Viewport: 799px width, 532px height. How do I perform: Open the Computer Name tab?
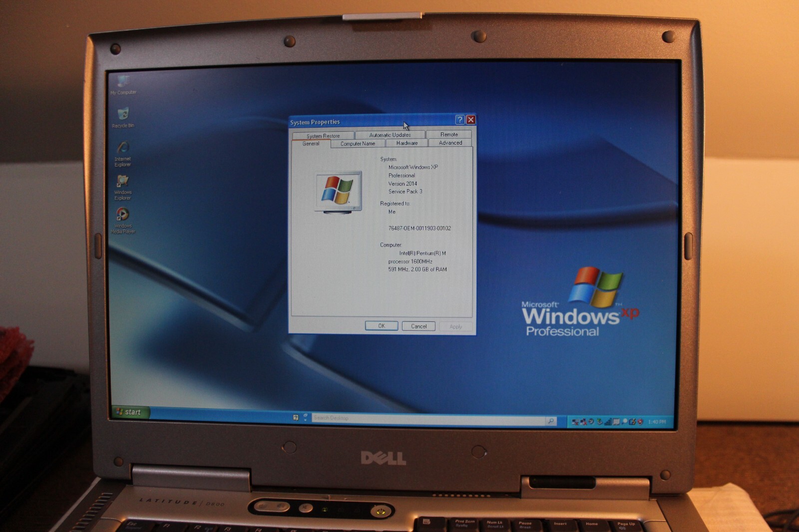pyautogui.click(x=358, y=144)
